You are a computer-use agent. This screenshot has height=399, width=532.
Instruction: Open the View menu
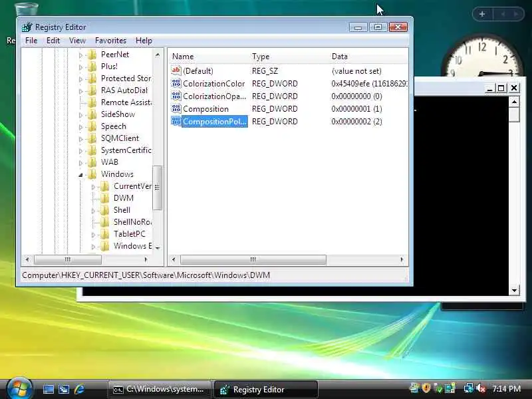pos(77,41)
